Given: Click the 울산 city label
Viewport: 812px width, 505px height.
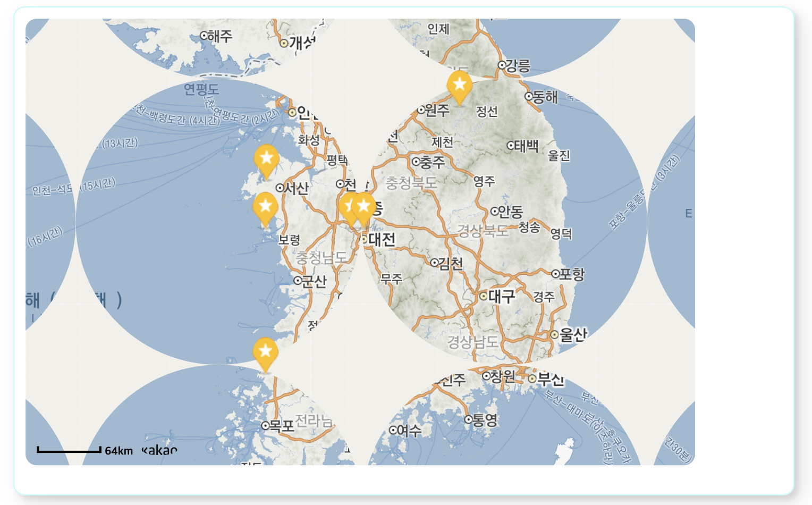Looking at the screenshot, I should 573,335.
